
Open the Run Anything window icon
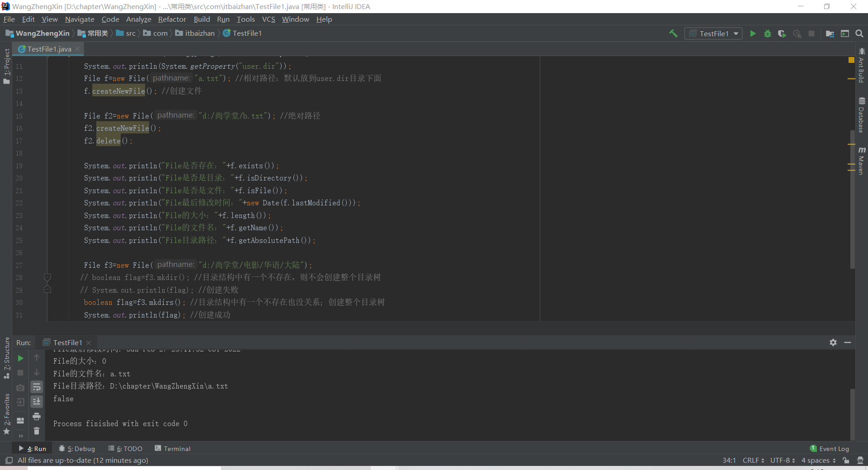click(x=844, y=33)
